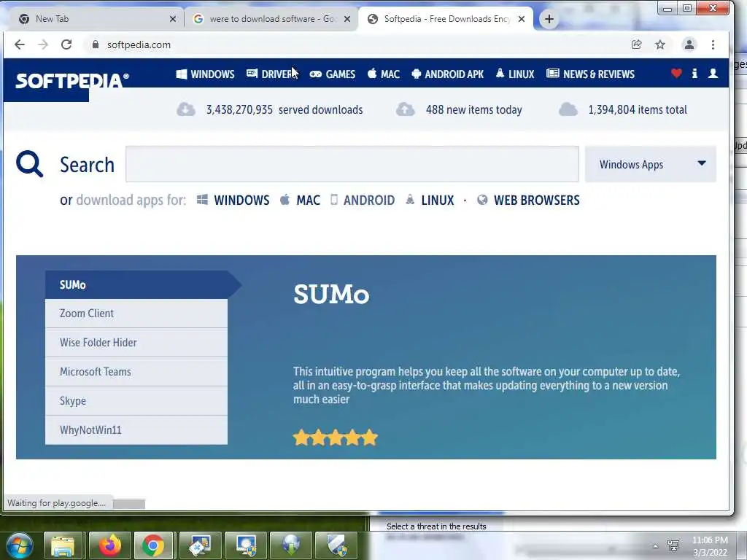Click the Softpedia logo

coord(72,80)
